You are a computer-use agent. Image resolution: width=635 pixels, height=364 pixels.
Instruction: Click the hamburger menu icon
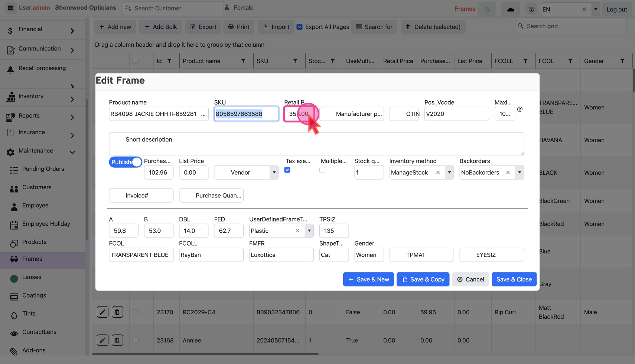(x=11, y=8)
